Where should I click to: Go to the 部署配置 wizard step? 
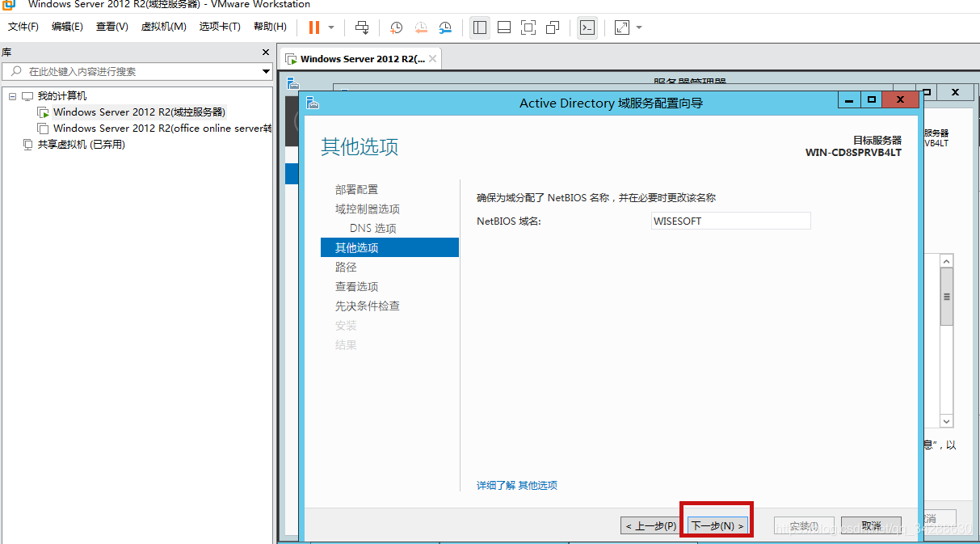pyautogui.click(x=356, y=189)
